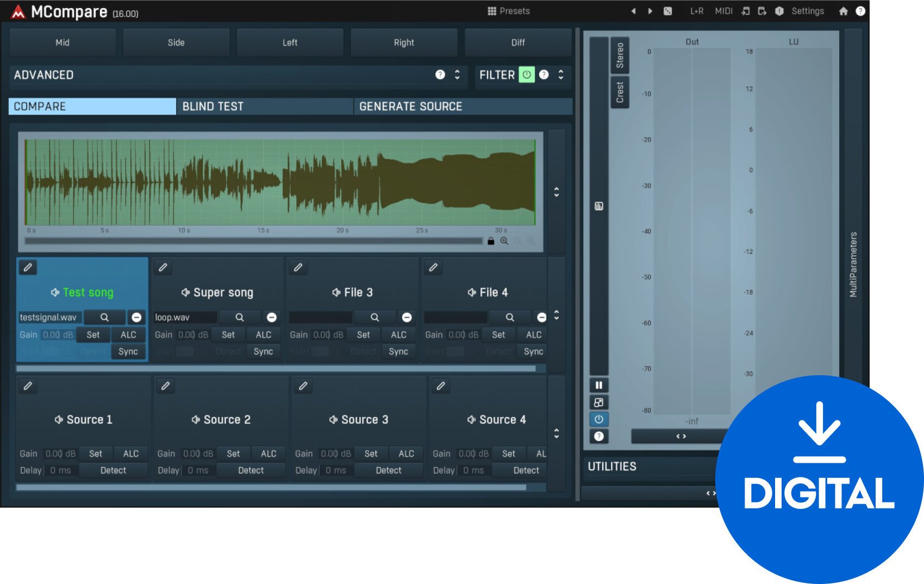Screen dimensions: 924x584
Task: Remove the file from the File 3 slot
Action: pyautogui.click(x=407, y=318)
